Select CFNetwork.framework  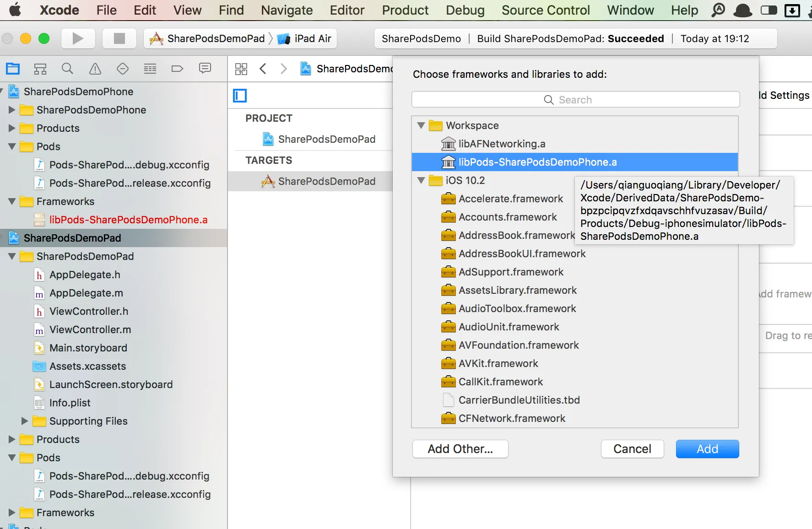(575, 418)
